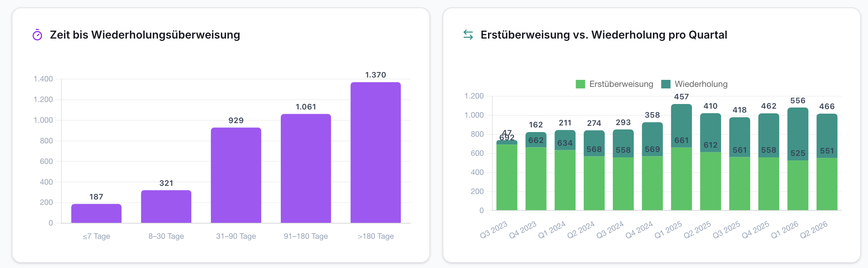Screen dimensions: 868x268
Task: Click the 187 bar value label
Action: 96,197
